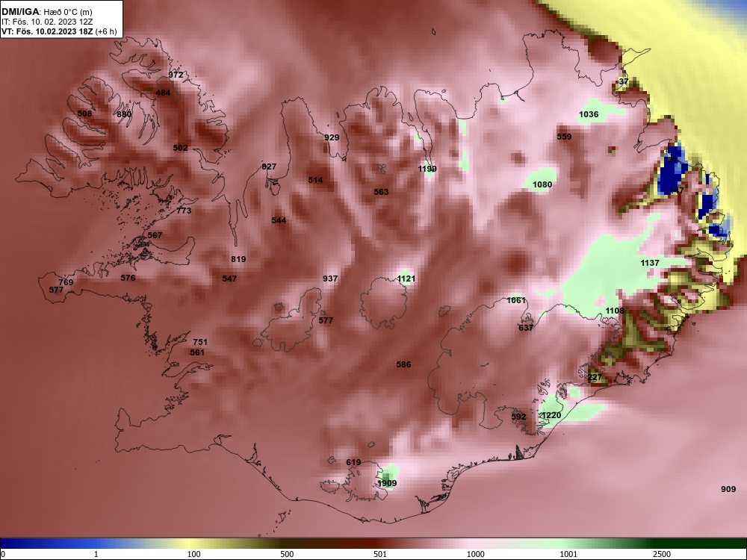The width and height of the screenshot is (747, 560).
Task: Click the 1137 value in the east
Action: click(x=650, y=264)
